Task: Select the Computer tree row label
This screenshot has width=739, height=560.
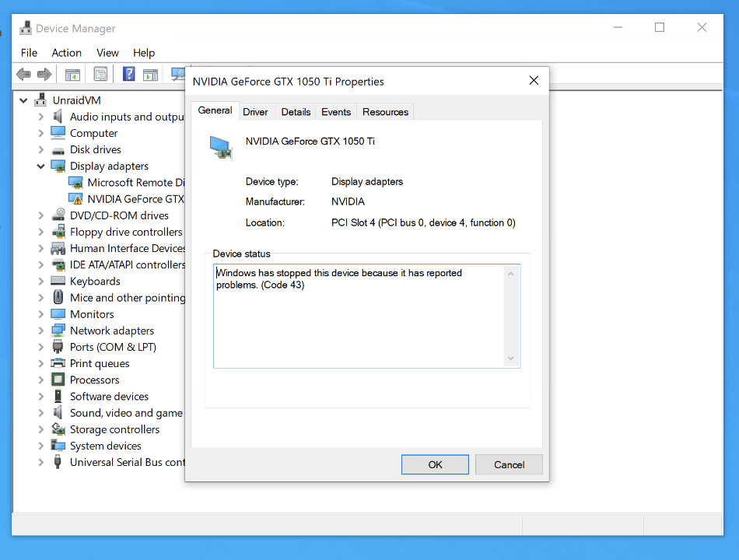Action: 94,134
